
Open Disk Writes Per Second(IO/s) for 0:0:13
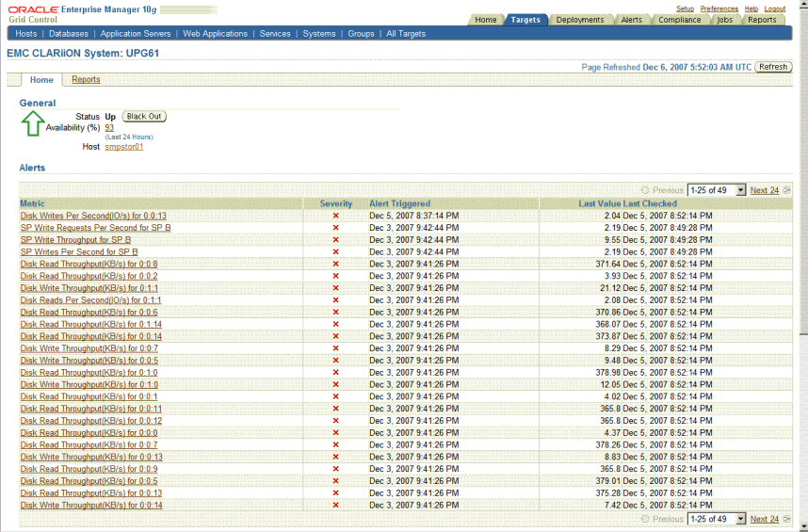click(93, 216)
